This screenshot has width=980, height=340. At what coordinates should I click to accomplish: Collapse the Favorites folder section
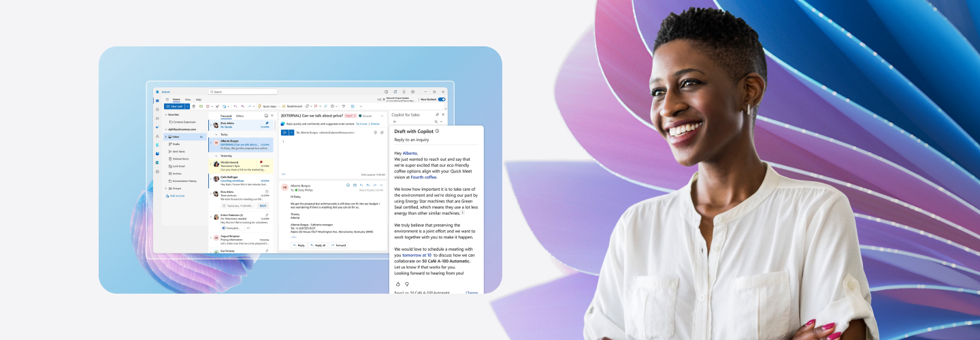(x=166, y=114)
